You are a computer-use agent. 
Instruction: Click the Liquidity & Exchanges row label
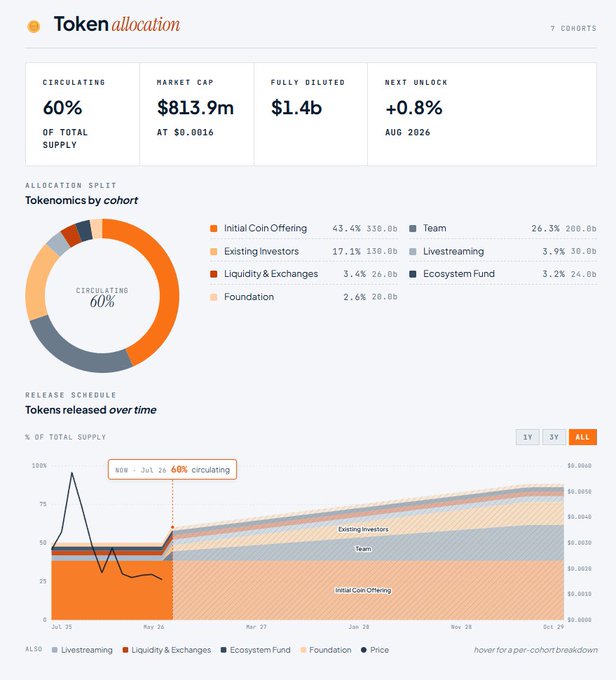pyautogui.click(x=271, y=274)
